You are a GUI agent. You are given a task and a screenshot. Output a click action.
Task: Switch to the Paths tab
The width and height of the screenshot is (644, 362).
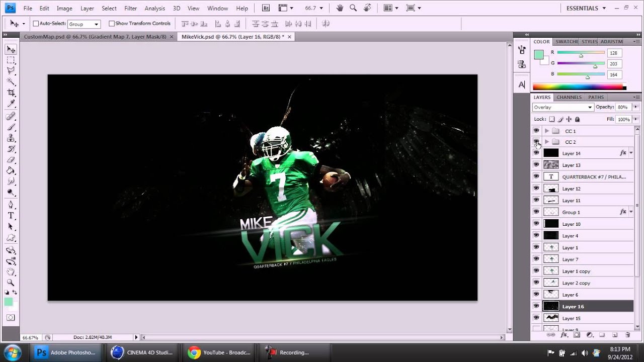click(596, 97)
